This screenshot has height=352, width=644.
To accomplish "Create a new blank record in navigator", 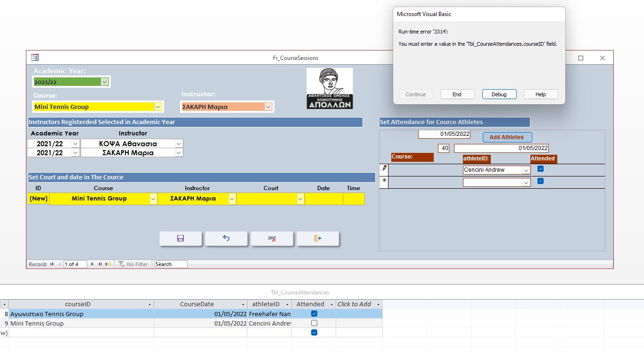I will [109, 264].
